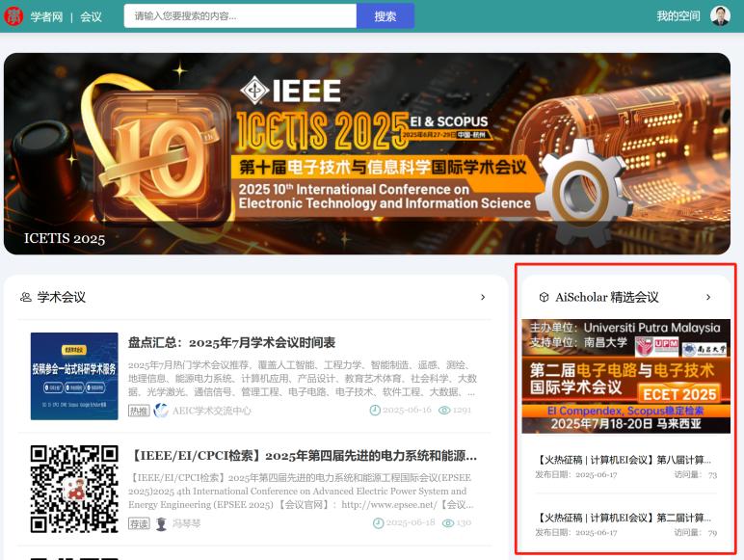Image resolution: width=744 pixels, height=560 pixels.
Task: Open the 盘点汇总：2025年7月学术会议时间表 article
Action: pos(231,343)
